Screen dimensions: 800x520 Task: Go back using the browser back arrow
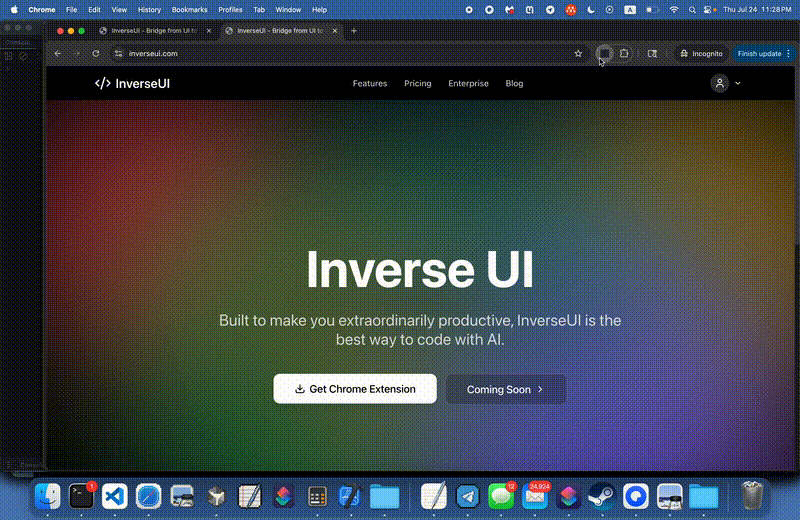(x=58, y=54)
